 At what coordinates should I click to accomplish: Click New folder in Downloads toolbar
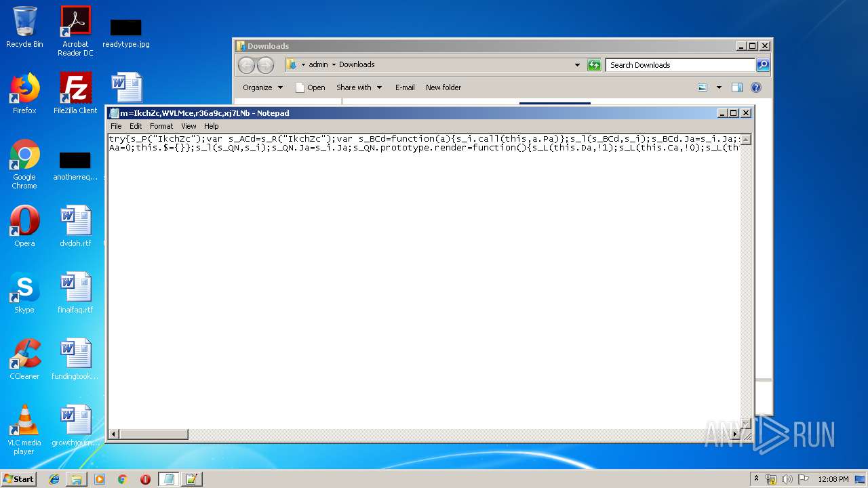(443, 87)
